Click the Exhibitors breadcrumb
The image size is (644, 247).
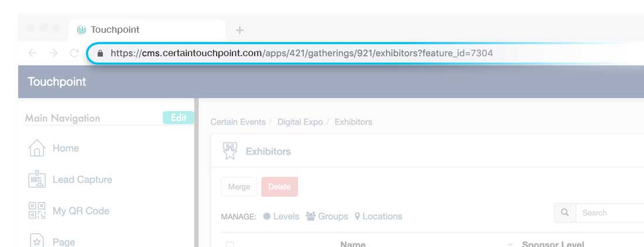point(353,122)
